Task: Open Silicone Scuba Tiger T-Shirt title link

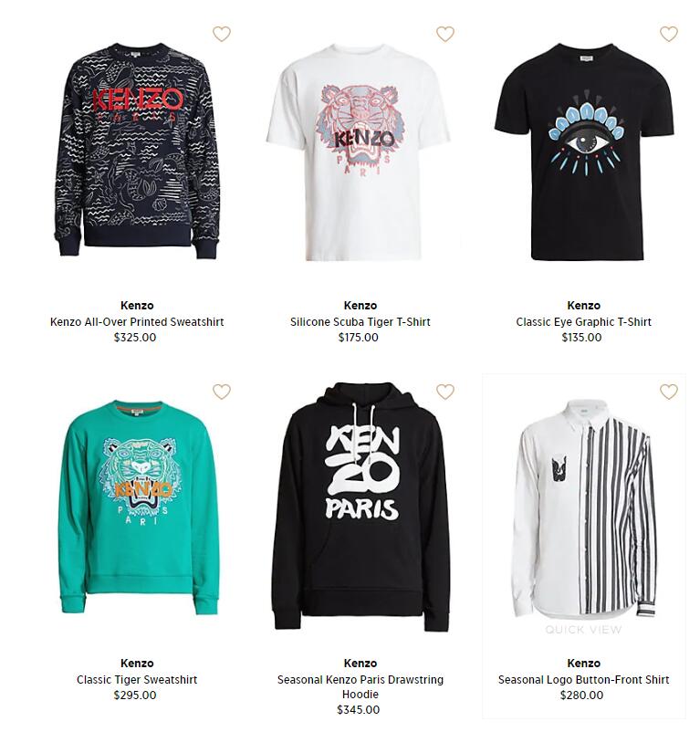Action: [360, 321]
